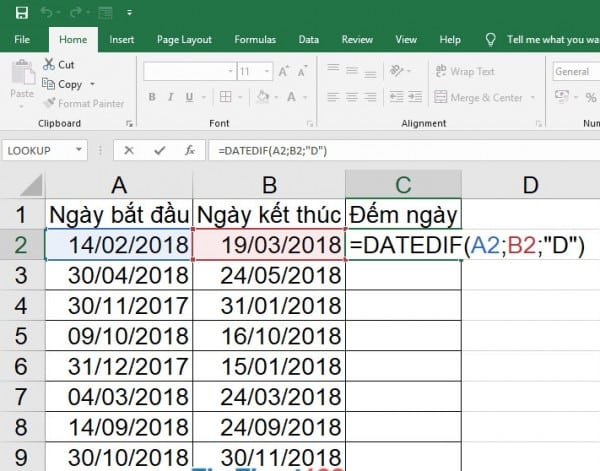
Task: Click the Select All corner triangle
Action: (x=30, y=185)
